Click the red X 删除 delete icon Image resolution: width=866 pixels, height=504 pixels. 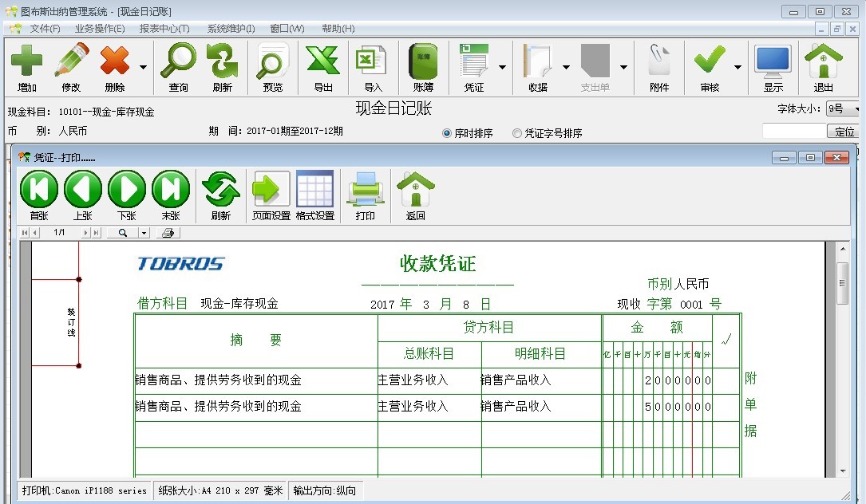coord(114,61)
